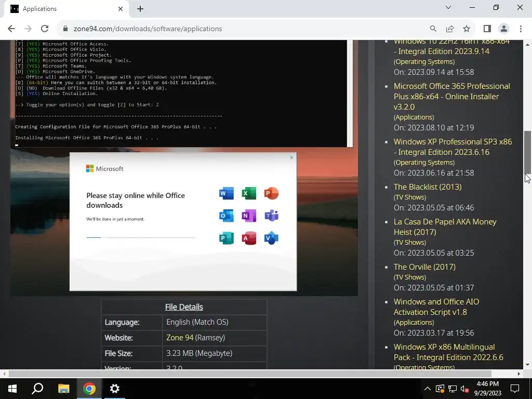
Task: Switch to Chrome in the taskbar
Action: [89, 389]
